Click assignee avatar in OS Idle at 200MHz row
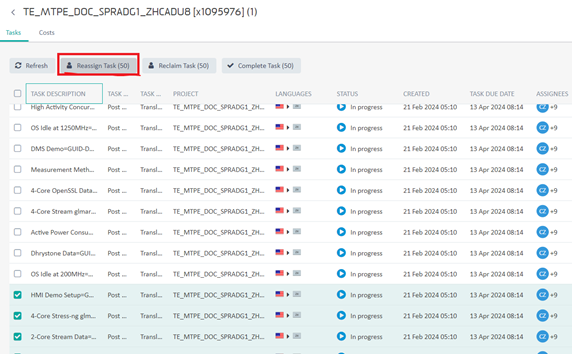 point(542,274)
